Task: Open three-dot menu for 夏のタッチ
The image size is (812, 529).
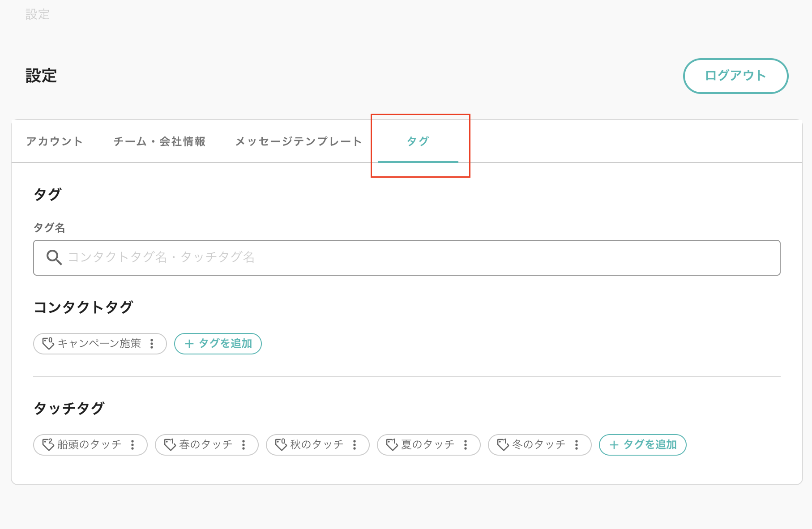Action: coord(466,445)
